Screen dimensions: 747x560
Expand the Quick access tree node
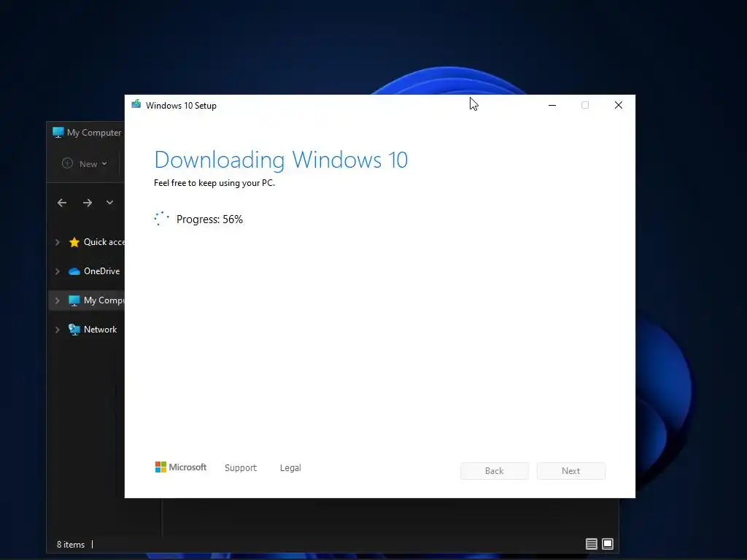pos(57,242)
